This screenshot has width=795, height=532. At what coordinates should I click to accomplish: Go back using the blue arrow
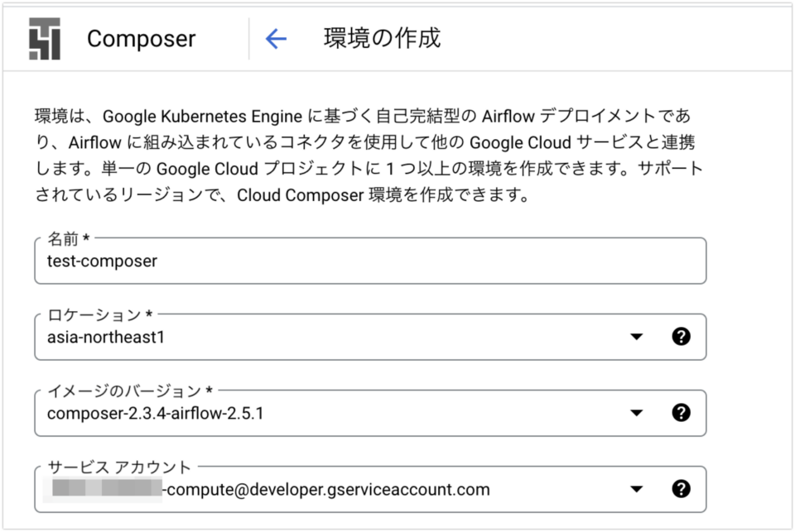pos(275,39)
